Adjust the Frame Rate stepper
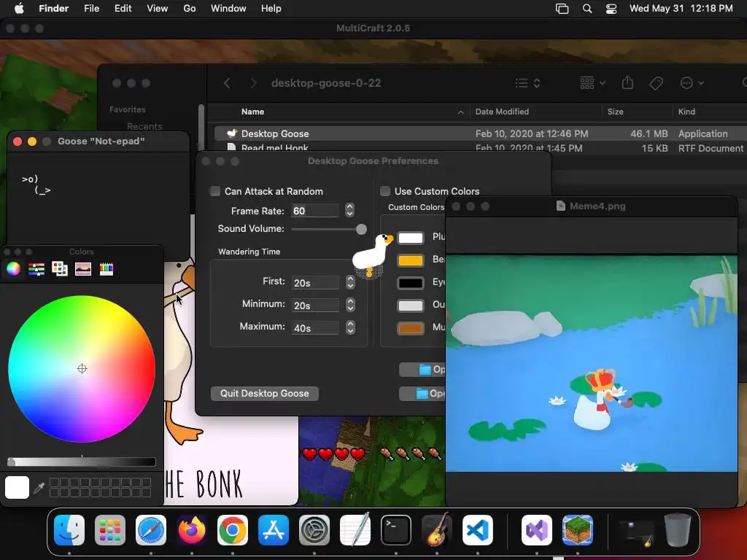 [x=349, y=211]
